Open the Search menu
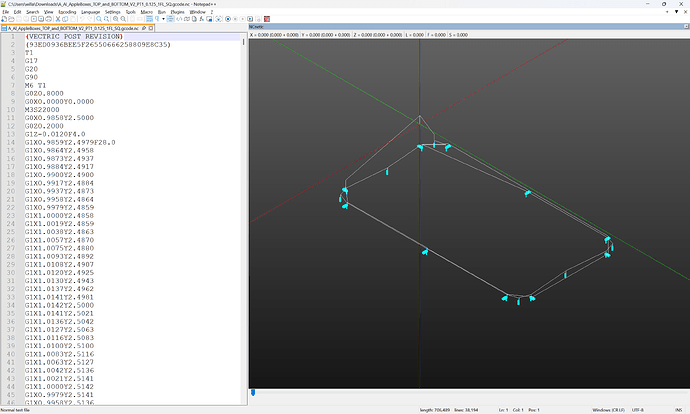 [x=33, y=12]
